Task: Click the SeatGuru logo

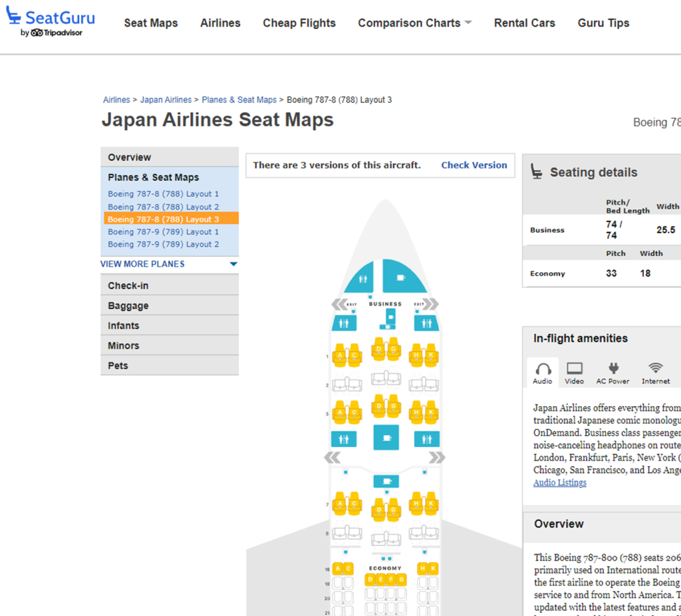Action: tap(51, 23)
